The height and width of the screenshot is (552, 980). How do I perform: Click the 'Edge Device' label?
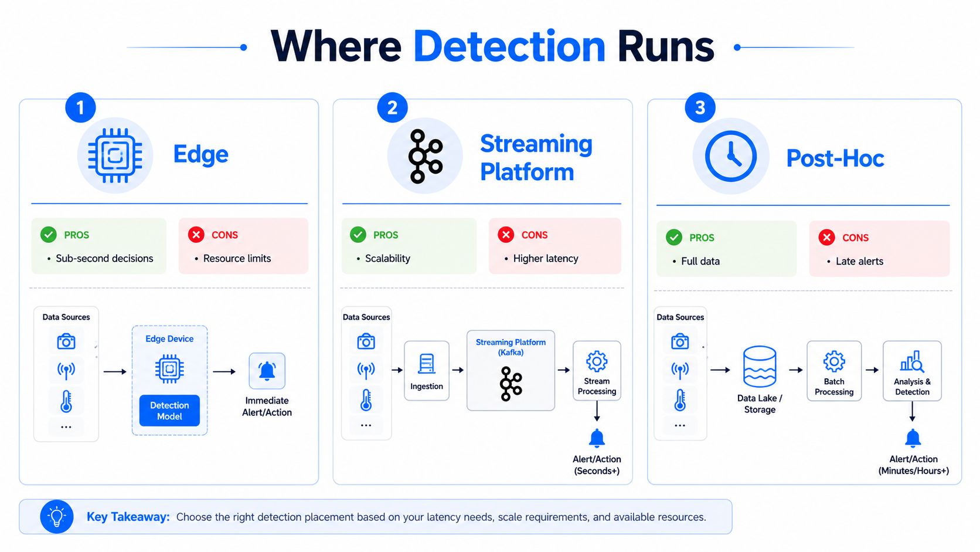click(x=169, y=339)
